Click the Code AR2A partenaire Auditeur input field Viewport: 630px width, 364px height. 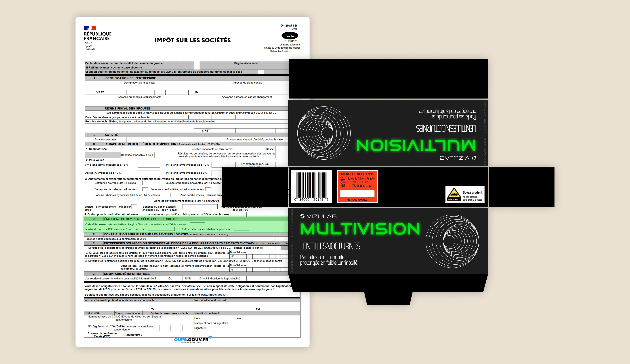(x=197, y=224)
